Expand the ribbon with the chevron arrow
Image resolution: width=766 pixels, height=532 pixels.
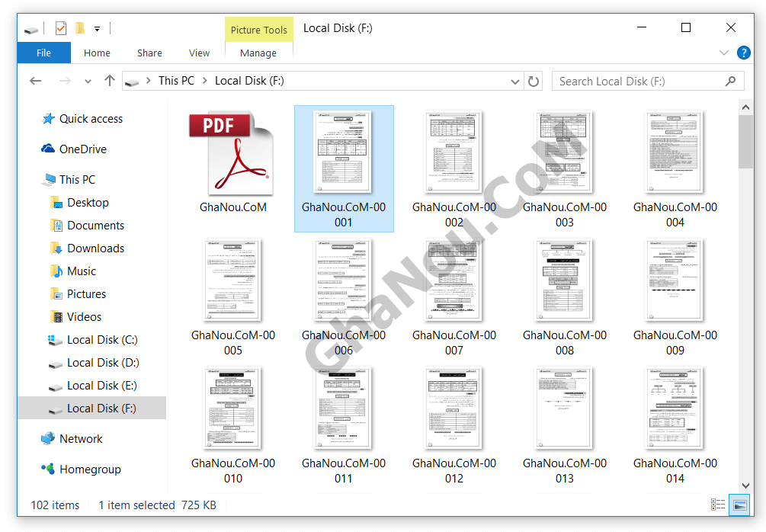pos(724,53)
